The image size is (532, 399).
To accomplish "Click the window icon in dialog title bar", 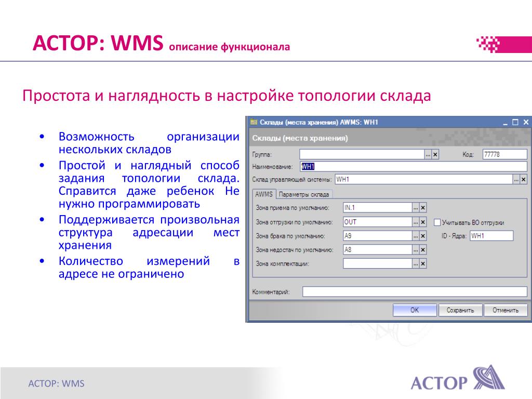I will [254, 122].
